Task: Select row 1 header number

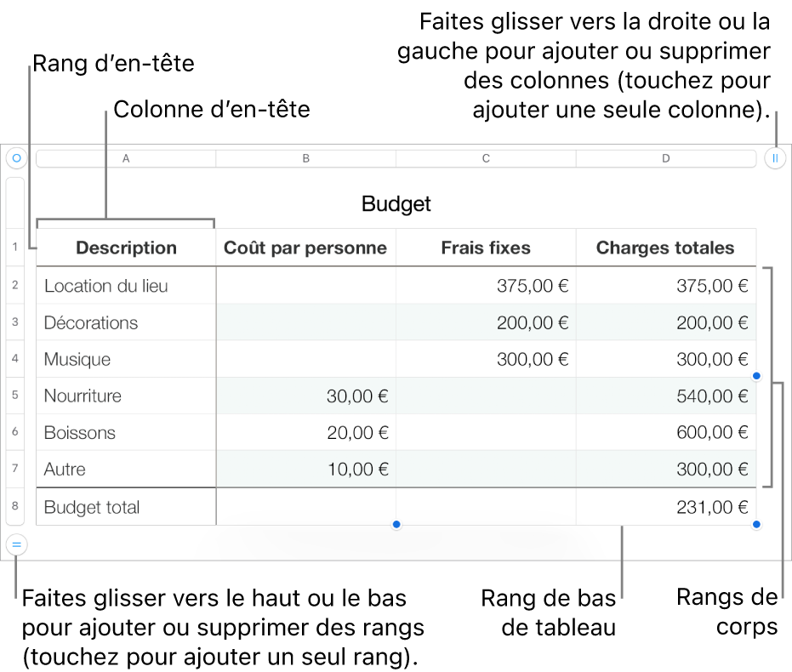Action: click(x=15, y=248)
